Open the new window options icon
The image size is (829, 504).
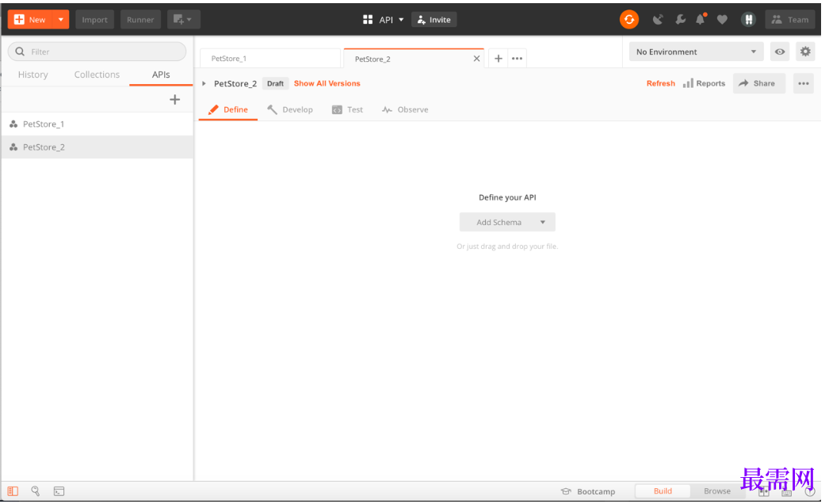183,20
